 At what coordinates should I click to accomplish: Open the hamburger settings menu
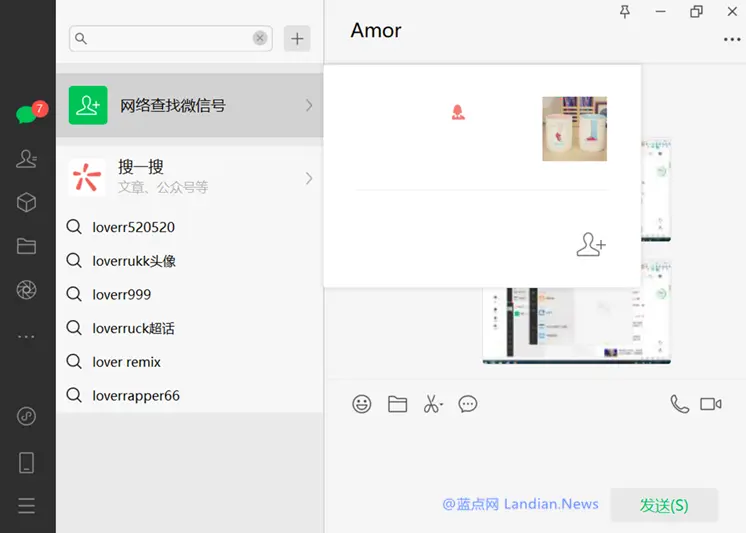coord(27,506)
